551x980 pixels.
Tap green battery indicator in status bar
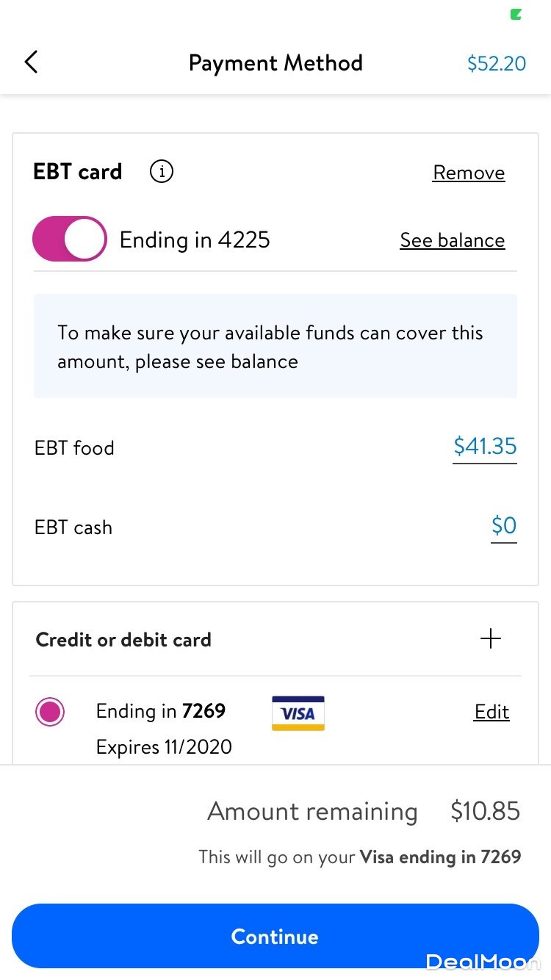[516, 14]
